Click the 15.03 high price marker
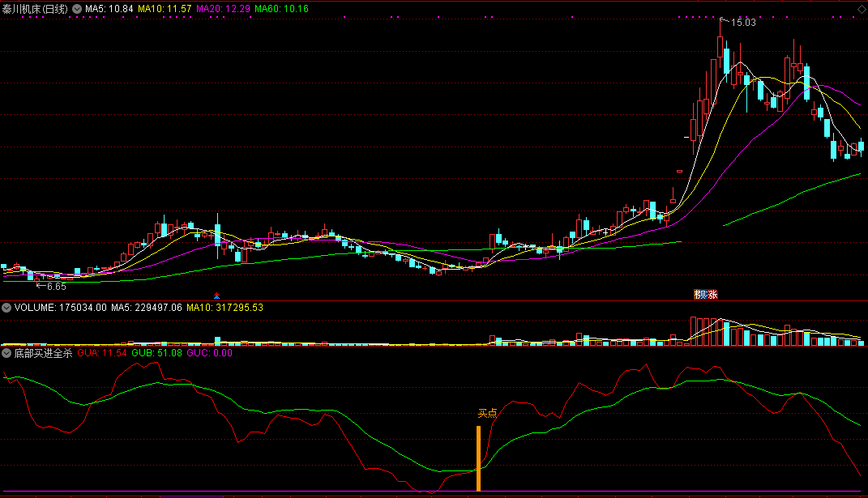Screen dimensions: 868x498 pyautogui.click(x=743, y=23)
